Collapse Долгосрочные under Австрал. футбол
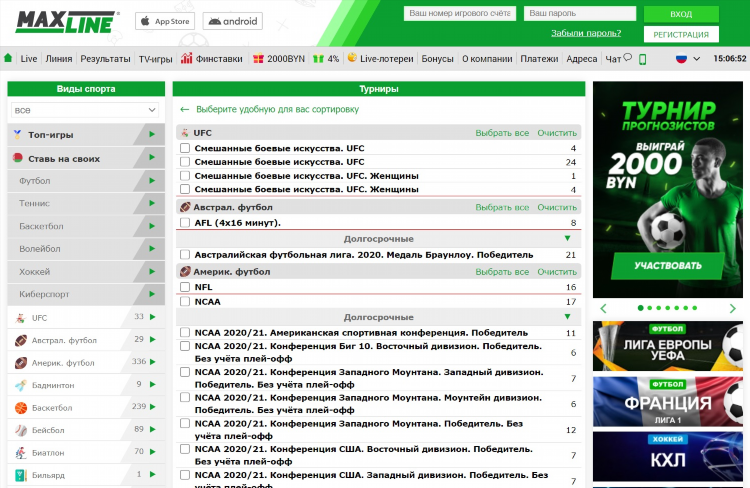This screenshot has width=750, height=488. point(567,238)
